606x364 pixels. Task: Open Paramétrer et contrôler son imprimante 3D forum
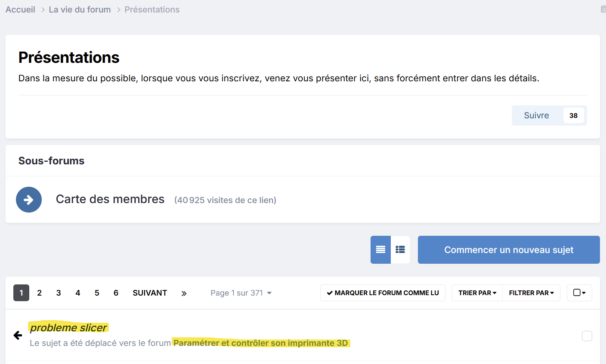click(260, 343)
